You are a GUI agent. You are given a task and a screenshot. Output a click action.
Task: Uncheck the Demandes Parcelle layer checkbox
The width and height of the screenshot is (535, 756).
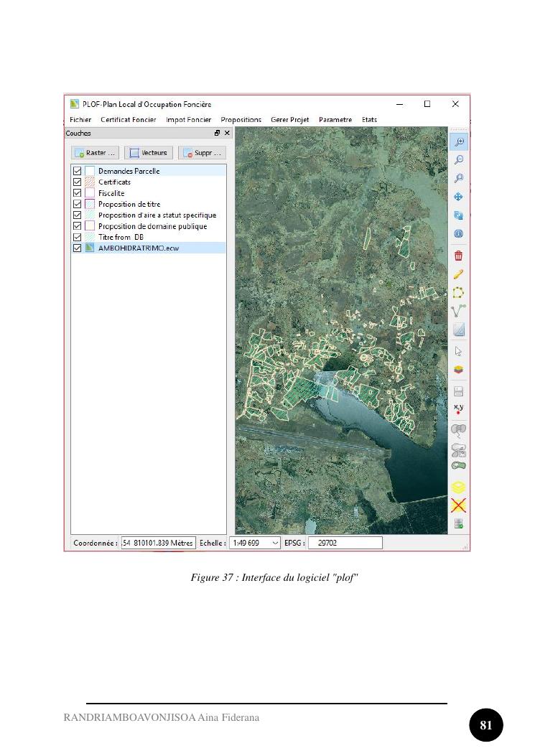coord(77,171)
